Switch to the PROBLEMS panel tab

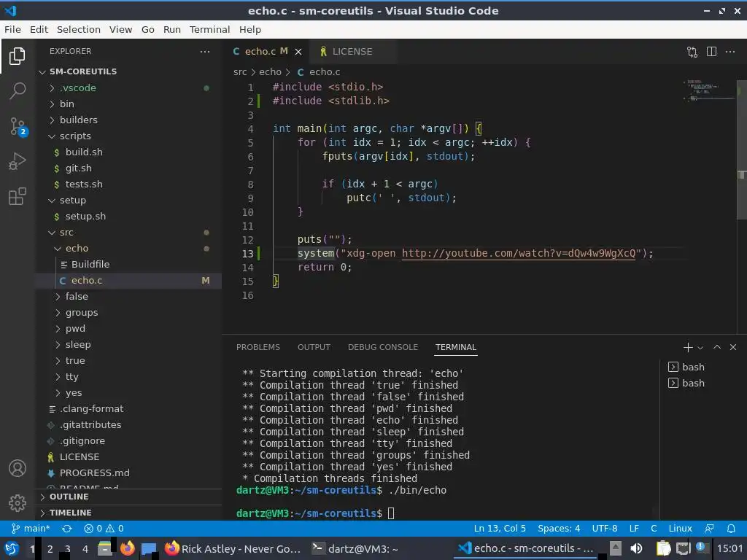pos(258,347)
